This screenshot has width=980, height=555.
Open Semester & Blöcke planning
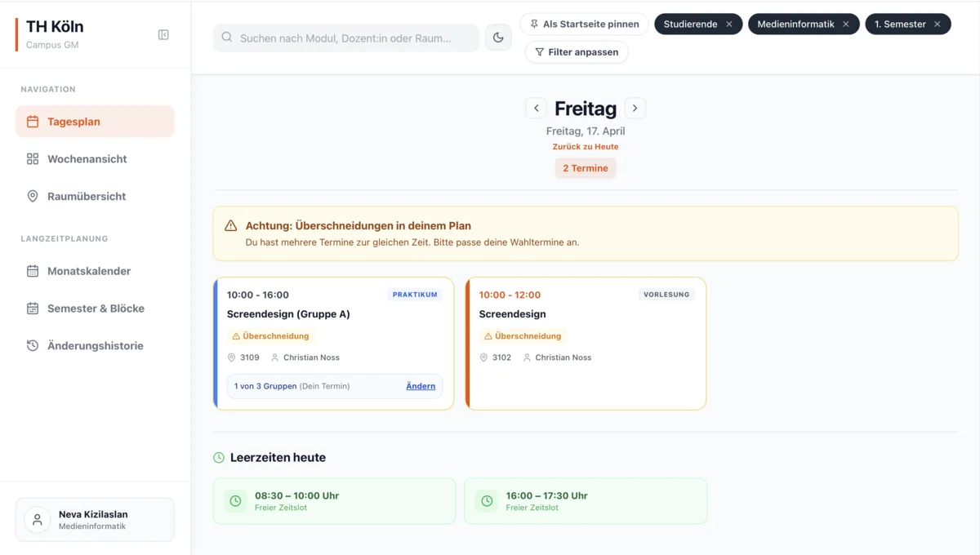click(95, 309)
